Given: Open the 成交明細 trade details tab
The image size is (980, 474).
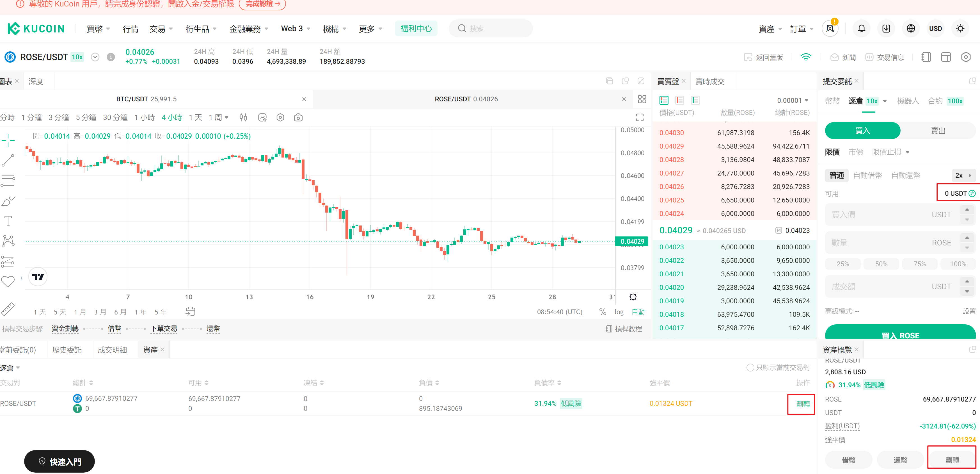Looking at the screenshot, I should (112, 350).
